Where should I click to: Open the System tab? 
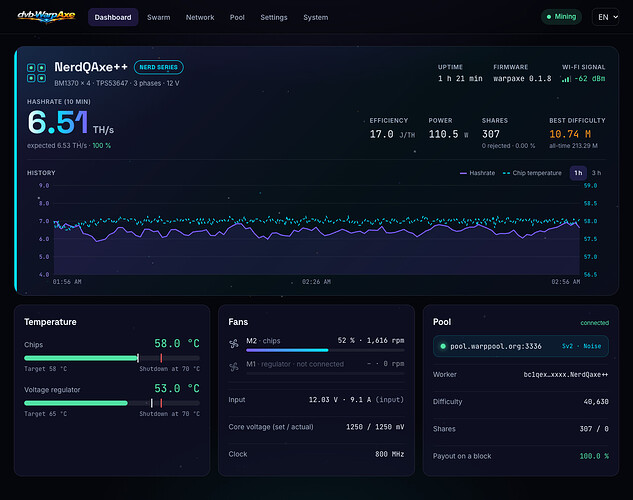(x=316, y=17)
